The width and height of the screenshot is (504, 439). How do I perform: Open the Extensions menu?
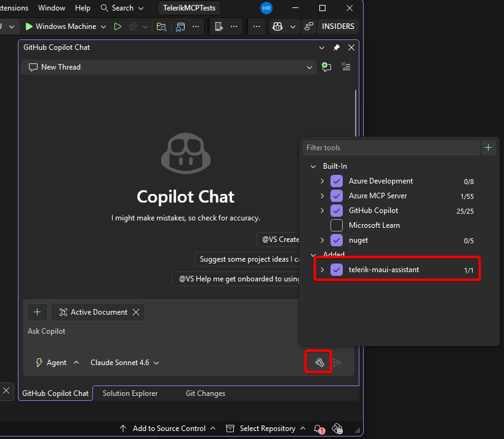coord(14,8)
